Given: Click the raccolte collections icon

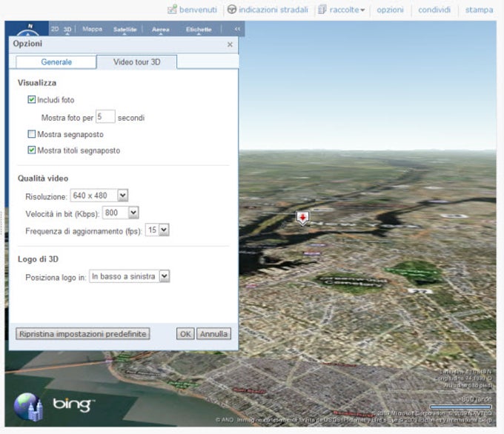Looking at the screenshot, I should 322,10.
